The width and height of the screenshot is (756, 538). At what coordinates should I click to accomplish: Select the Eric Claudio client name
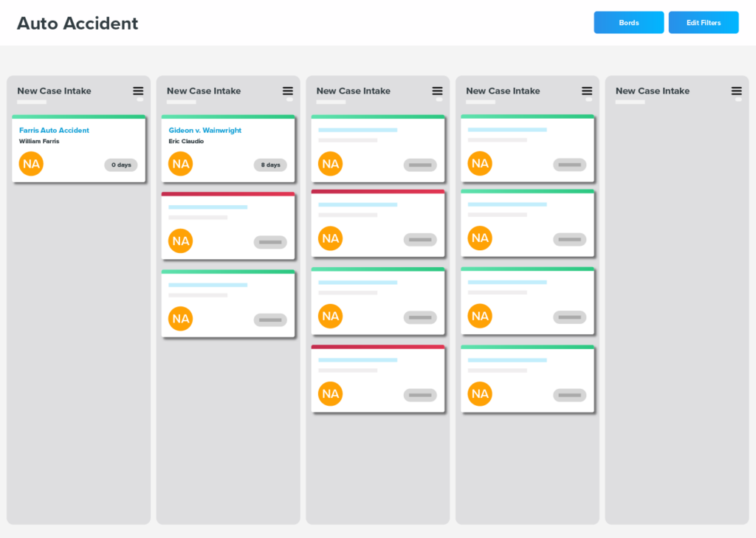186,141
